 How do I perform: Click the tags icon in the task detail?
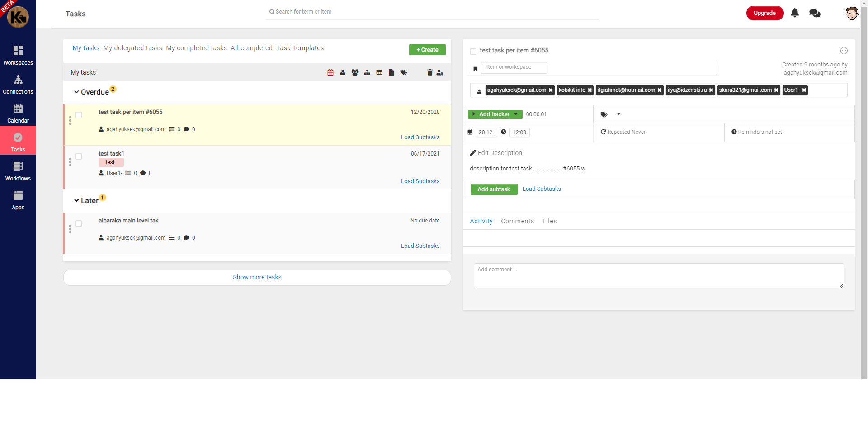[x=604, y=114]
